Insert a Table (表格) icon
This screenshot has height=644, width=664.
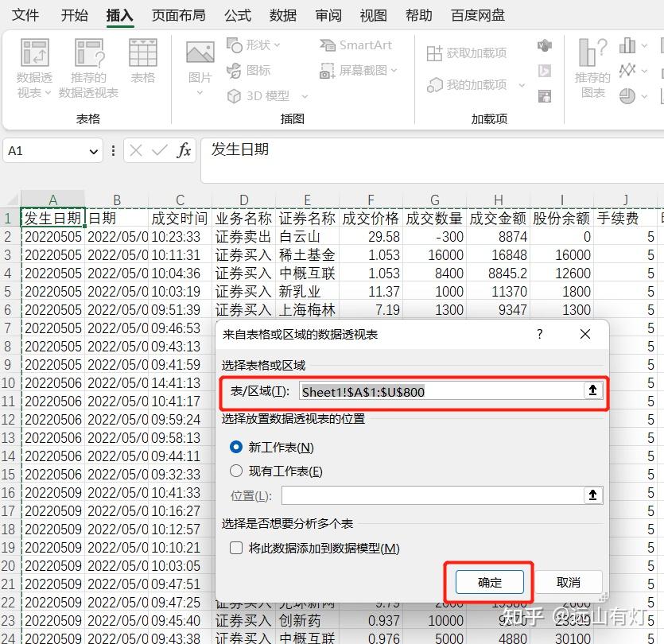143,60
